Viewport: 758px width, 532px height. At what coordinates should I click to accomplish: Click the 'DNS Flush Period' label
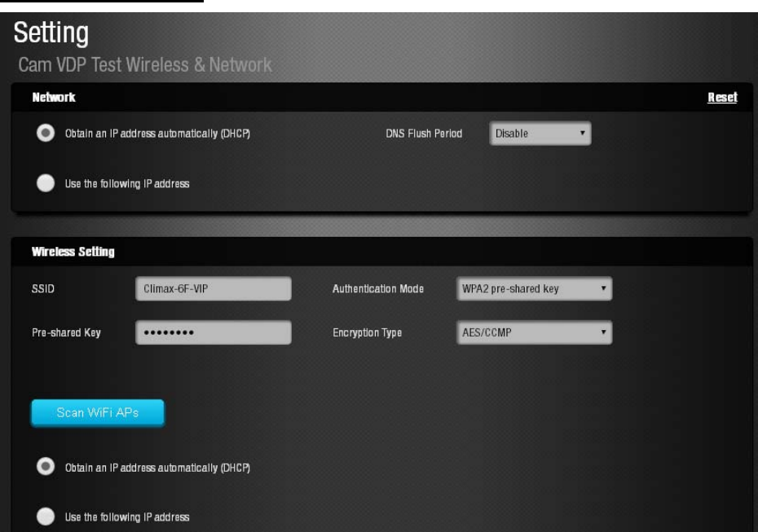(x=424, y=134)
